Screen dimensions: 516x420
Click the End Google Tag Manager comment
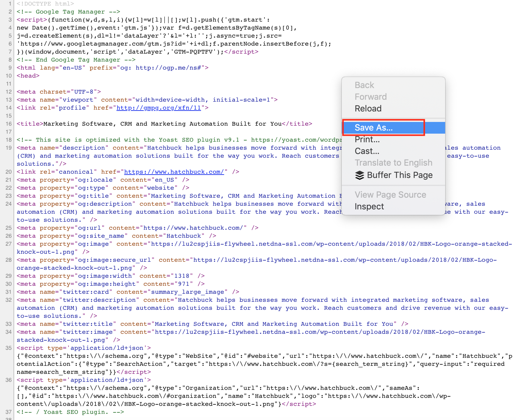pyautogui.click(x=76, y=60)
